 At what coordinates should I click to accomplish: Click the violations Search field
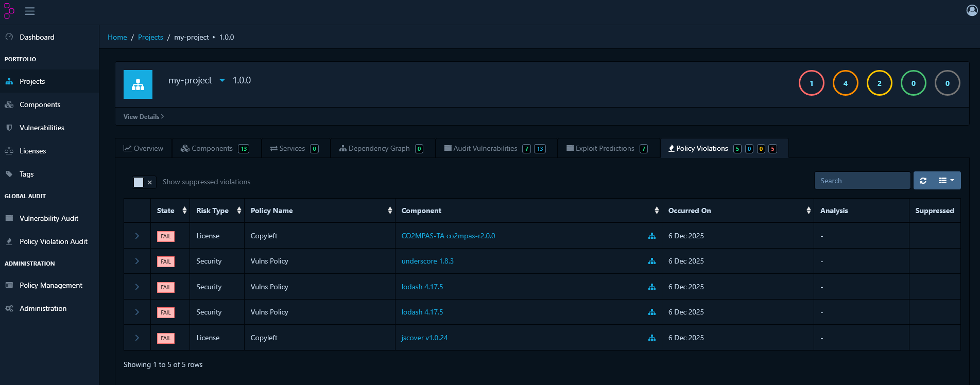click(x=862, y=181)
